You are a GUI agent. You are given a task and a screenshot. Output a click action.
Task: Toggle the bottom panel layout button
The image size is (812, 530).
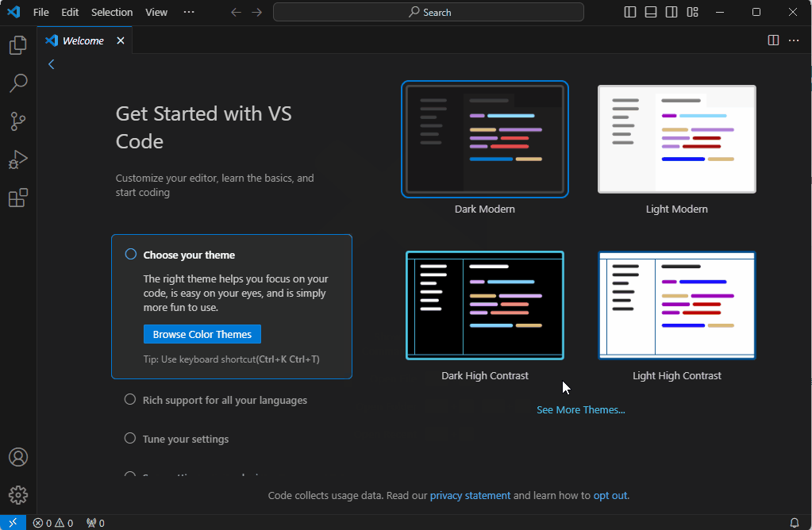651,12
